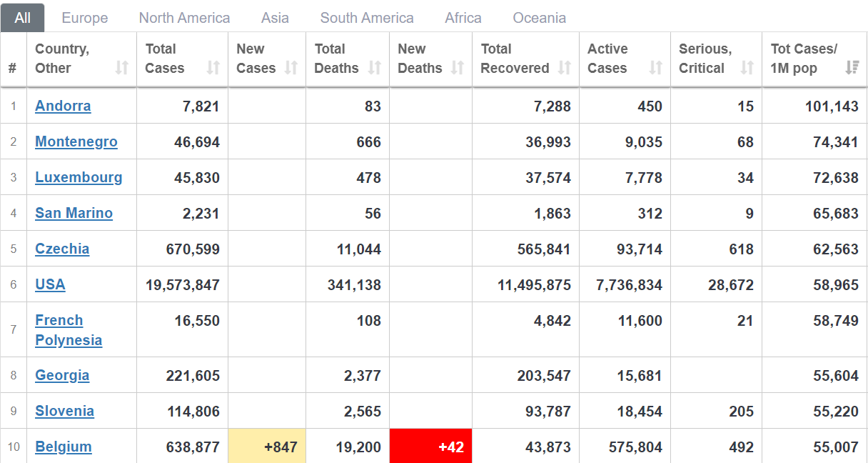Viewport: 868px width, 463px height.
Task: Sort by Country, Other sort arrows
Action: pyautogui.click(x=122, y=68)
